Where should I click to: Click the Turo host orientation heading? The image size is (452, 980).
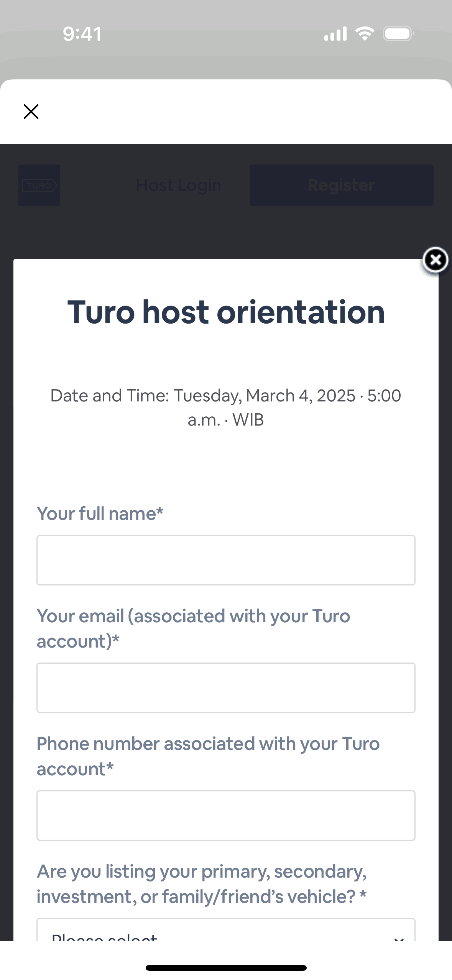226,312
